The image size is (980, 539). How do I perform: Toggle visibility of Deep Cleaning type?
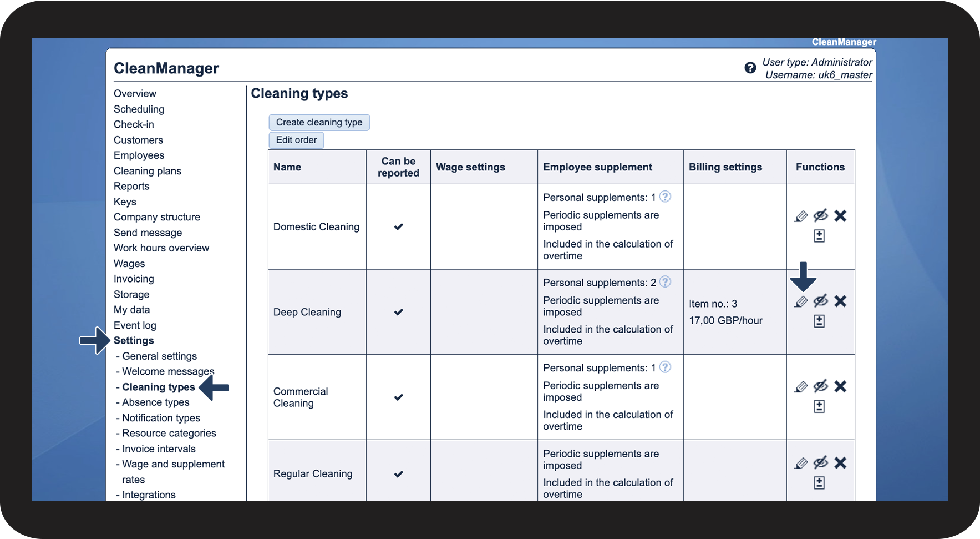820,301
